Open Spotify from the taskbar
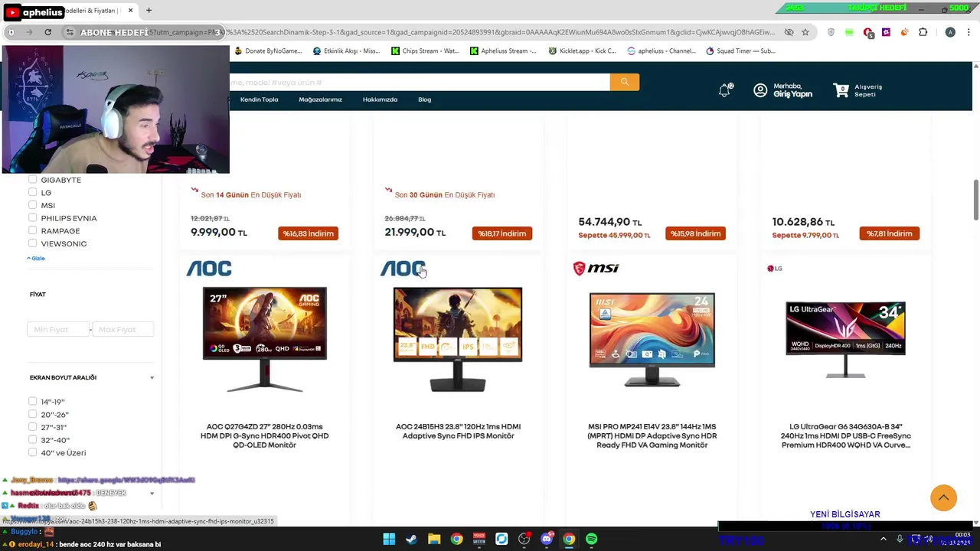 click(x=591, y=539)
